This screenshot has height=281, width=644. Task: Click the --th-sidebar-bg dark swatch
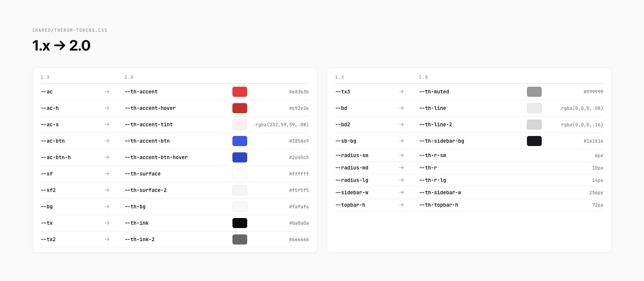click(x=534, y=141)
